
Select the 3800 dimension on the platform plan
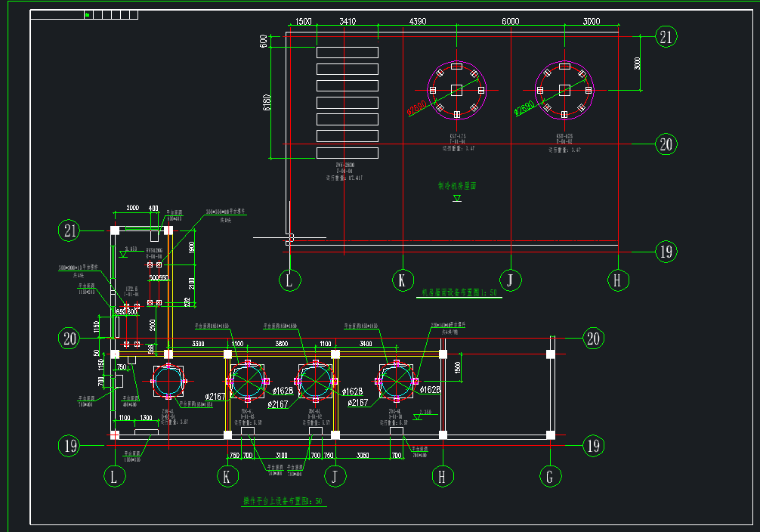click(282, 343)
